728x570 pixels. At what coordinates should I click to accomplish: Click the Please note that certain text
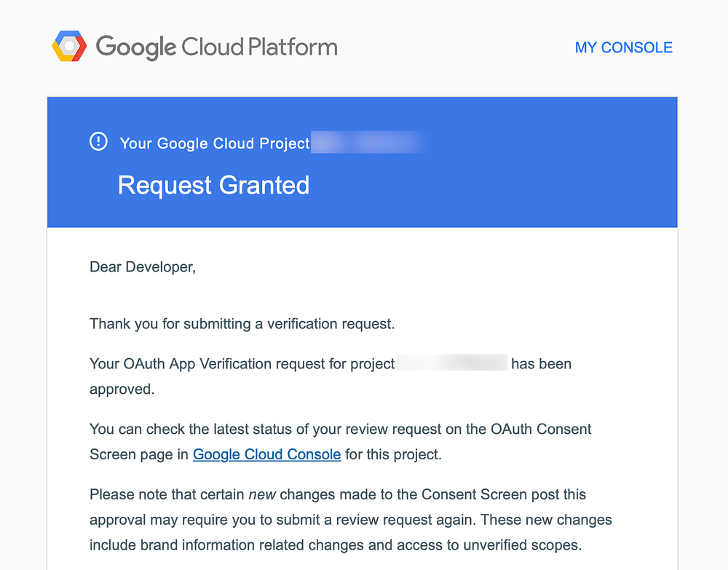pos(167,494)
